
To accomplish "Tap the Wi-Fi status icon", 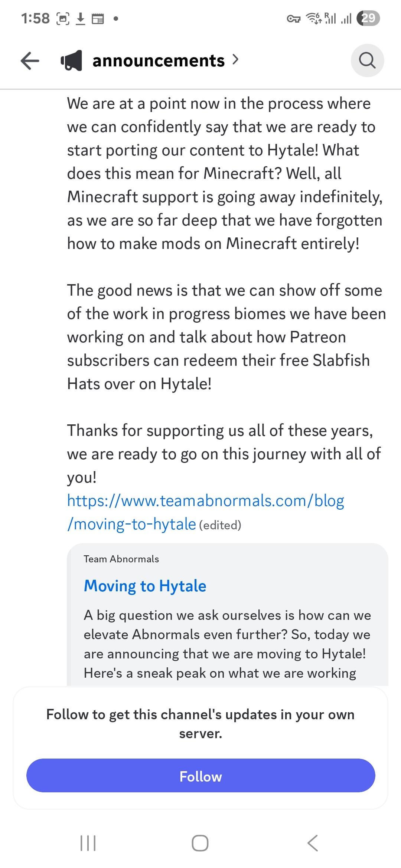I will point(313,18).
